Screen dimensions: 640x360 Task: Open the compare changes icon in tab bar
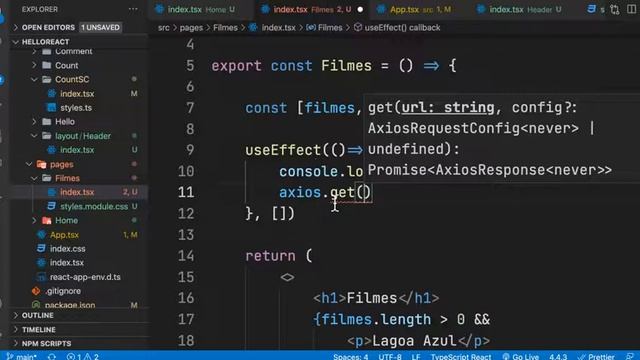[615, 9]
